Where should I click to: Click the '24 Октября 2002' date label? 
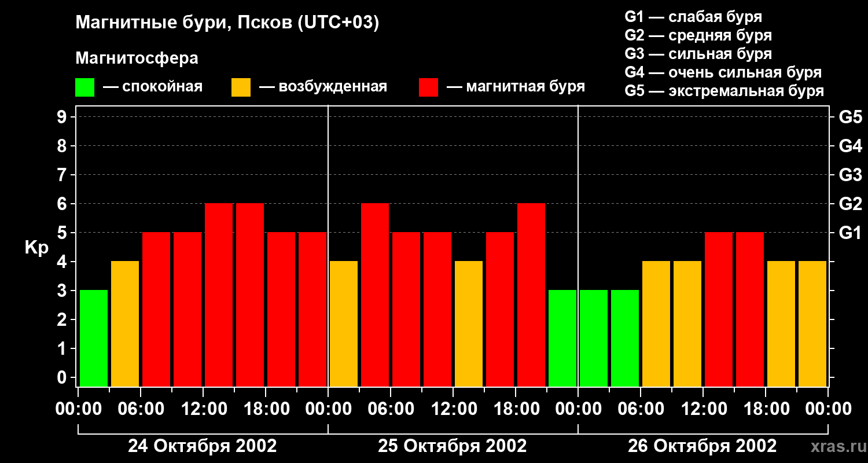click(x=202, y=446)
